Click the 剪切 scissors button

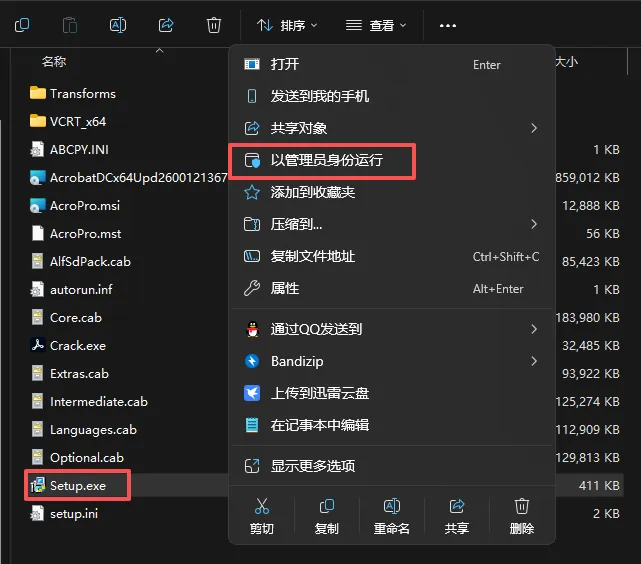click(x=262, y=516)
